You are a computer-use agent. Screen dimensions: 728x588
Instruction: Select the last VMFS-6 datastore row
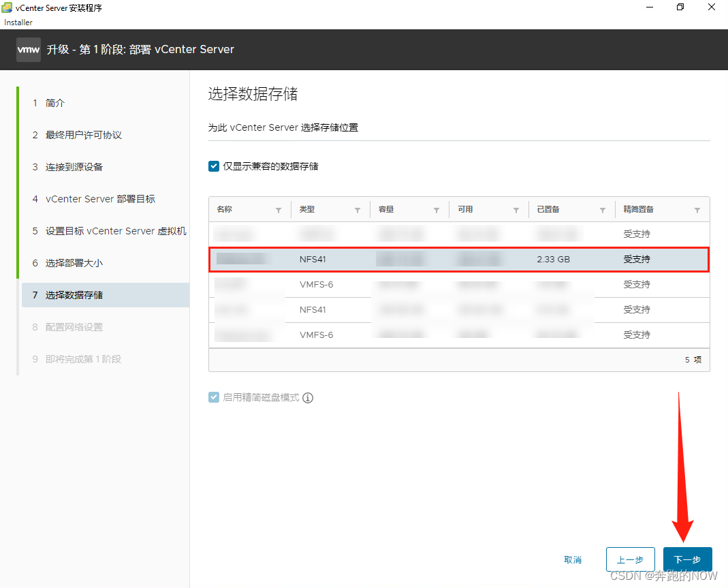(459, 335)
